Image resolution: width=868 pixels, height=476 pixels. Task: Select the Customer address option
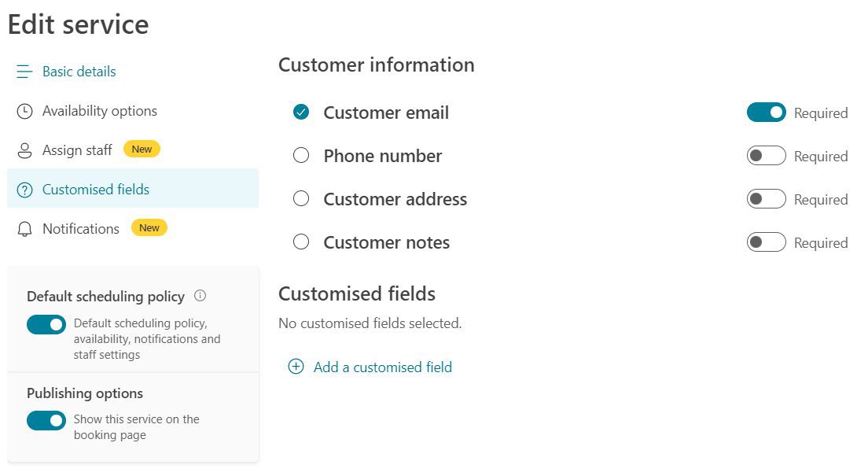300,198
